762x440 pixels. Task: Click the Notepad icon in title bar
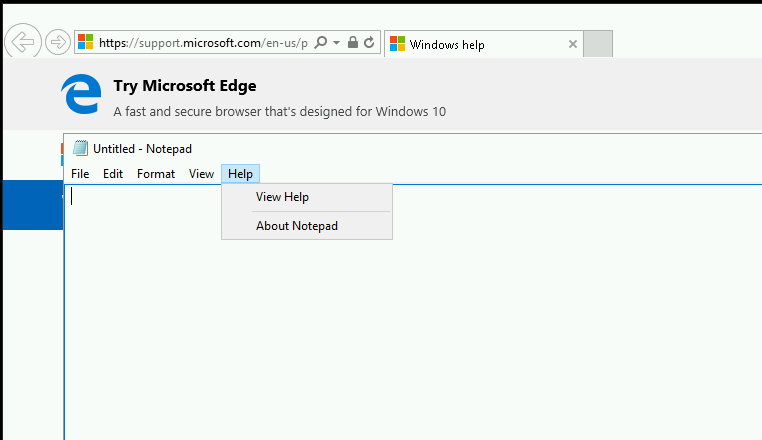80,148
